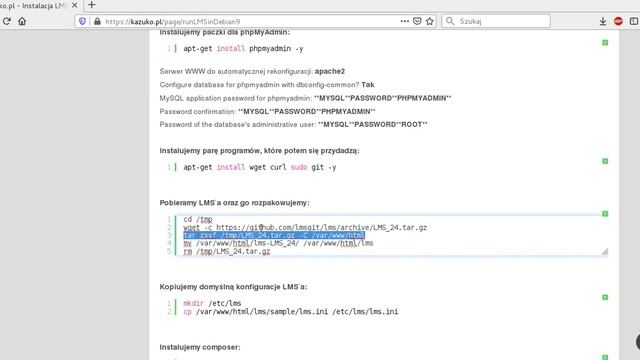Click the 'apt-get install phpmyadmin -y' command
This screenshot has width=640, height=360.
point(243,49)
